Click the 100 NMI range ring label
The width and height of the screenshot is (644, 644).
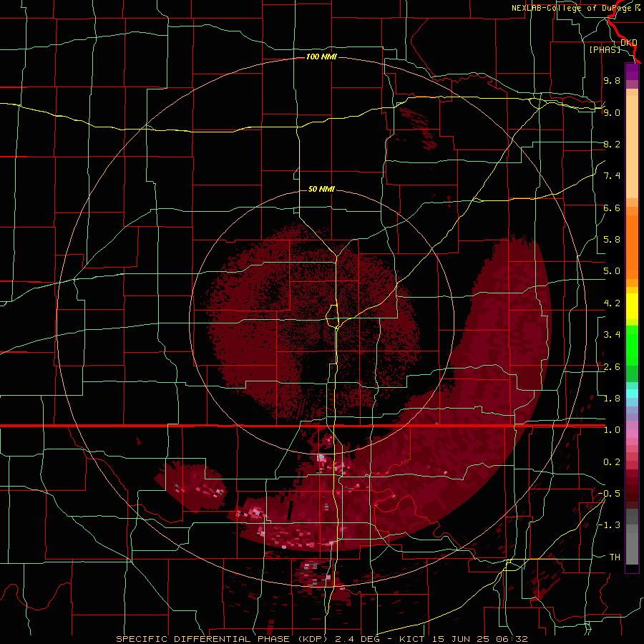tap(321, 57)
